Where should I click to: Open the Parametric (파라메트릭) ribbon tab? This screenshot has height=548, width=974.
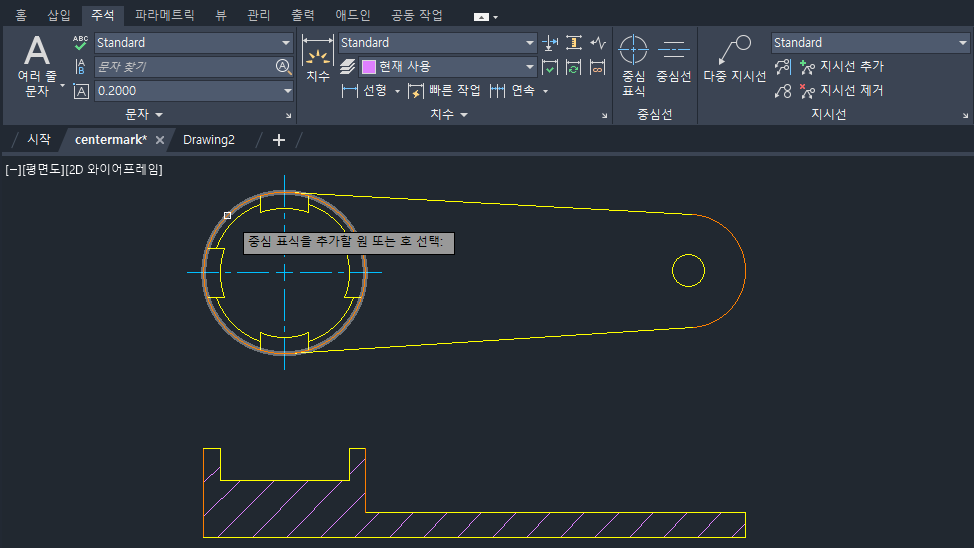[165, 16]
